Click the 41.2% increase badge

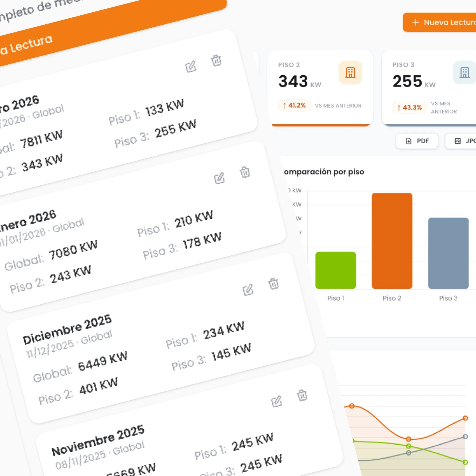pos(294,106)
